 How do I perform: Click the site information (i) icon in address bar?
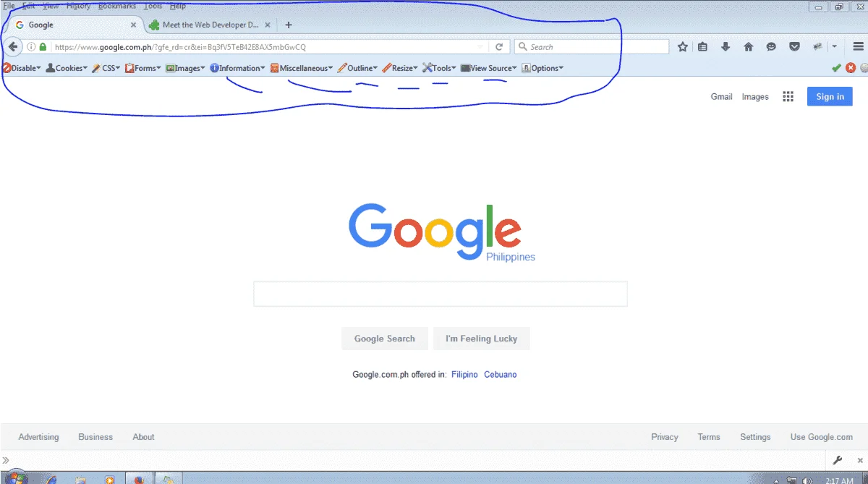tap(31, 47)
